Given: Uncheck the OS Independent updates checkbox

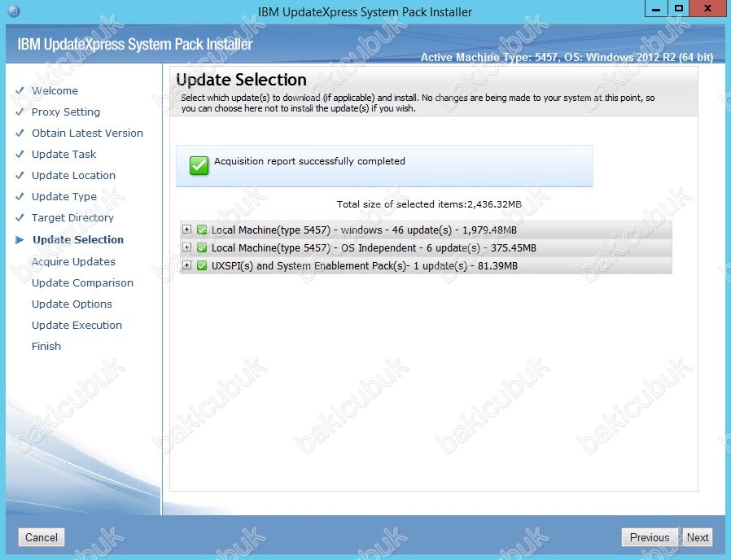Looking at the screenshot, I should point(202,247).
